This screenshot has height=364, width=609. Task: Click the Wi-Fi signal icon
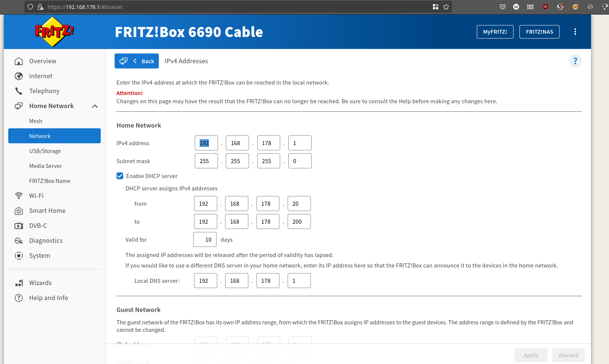(x=19, y=196)
